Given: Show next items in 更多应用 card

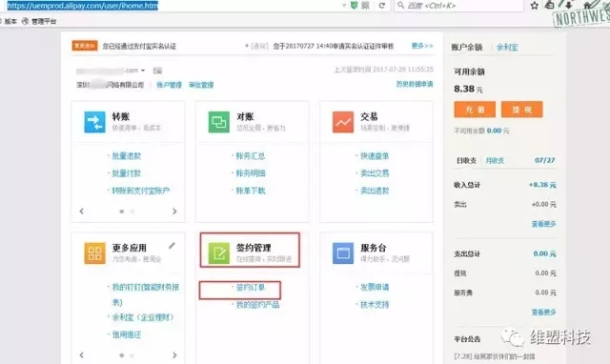Looking at the screenshot, I should (174, 355).
